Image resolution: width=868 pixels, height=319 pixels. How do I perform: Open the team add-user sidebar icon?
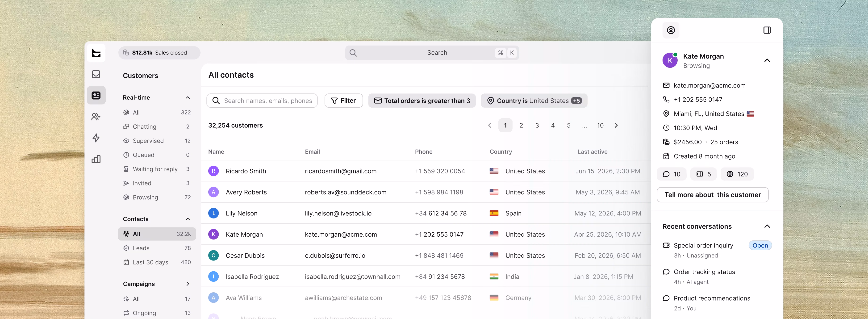pos(96,117)
